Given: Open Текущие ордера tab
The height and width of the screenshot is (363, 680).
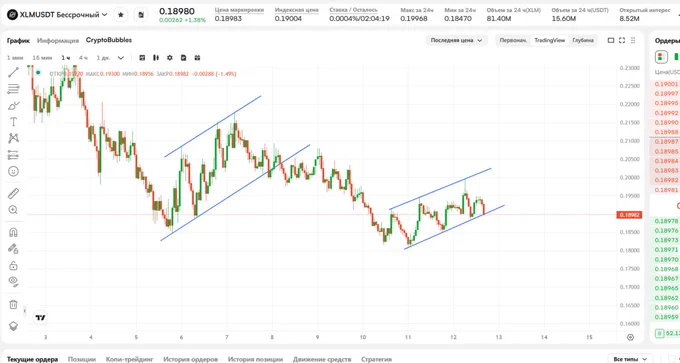Looking at the screenshot, I should pyautogui.click(x=33, y=359).
